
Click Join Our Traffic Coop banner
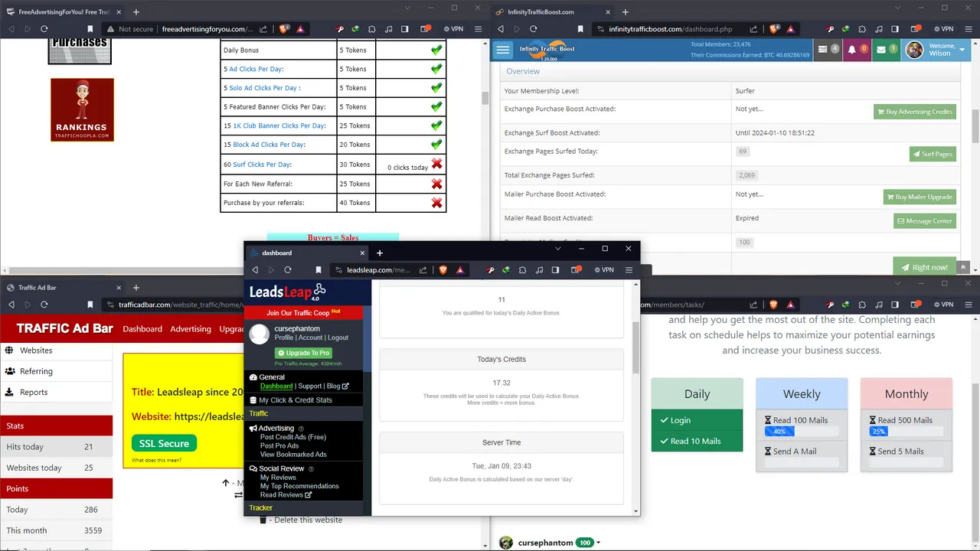pos(303,312)
